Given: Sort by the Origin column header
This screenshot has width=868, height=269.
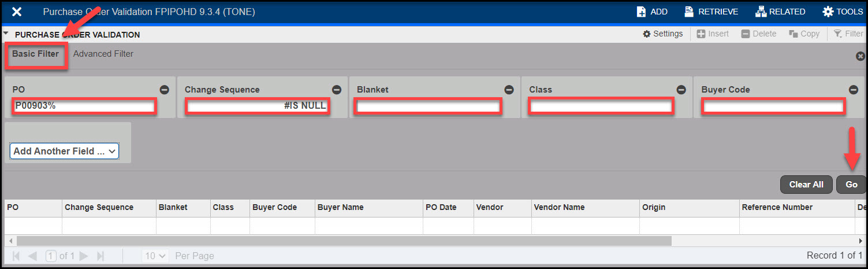Looking at the screenshot, I should 689,208.
